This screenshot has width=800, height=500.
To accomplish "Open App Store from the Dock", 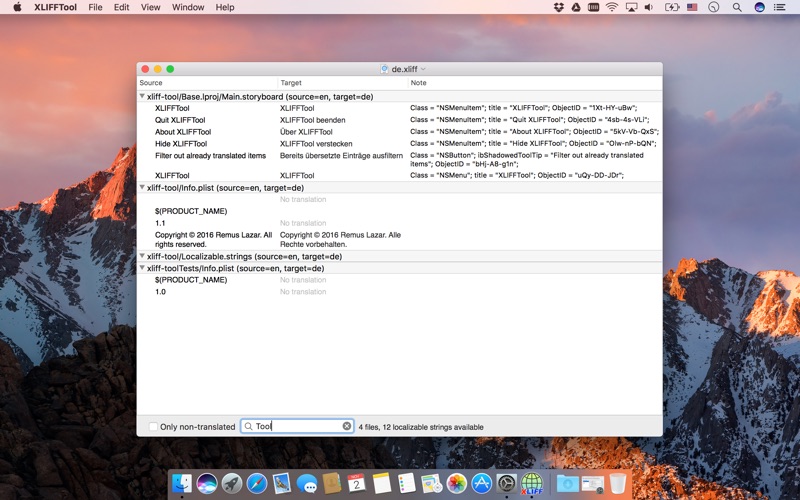I will 482,483.
